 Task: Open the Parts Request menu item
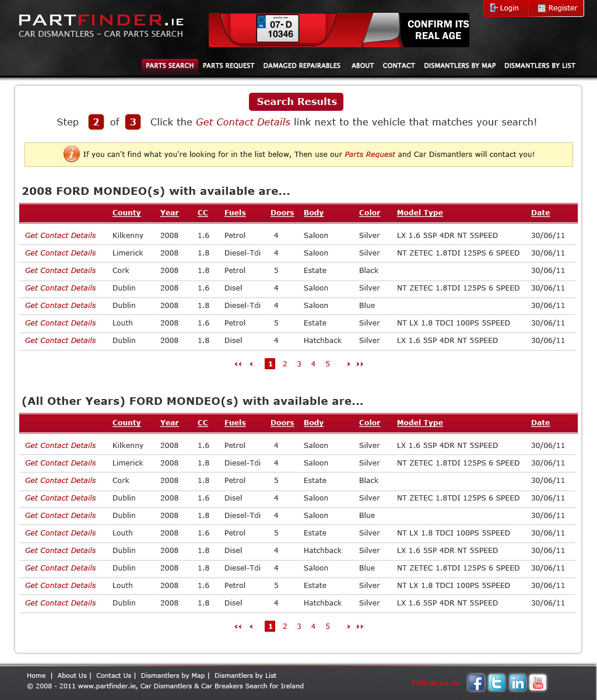(x=229, y=66)
